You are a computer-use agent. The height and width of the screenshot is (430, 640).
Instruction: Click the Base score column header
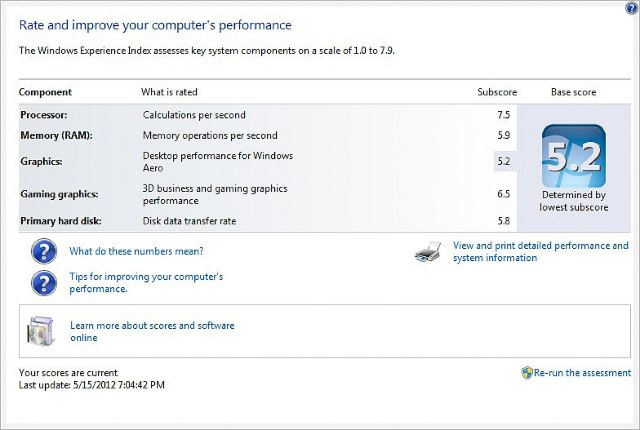573,92
